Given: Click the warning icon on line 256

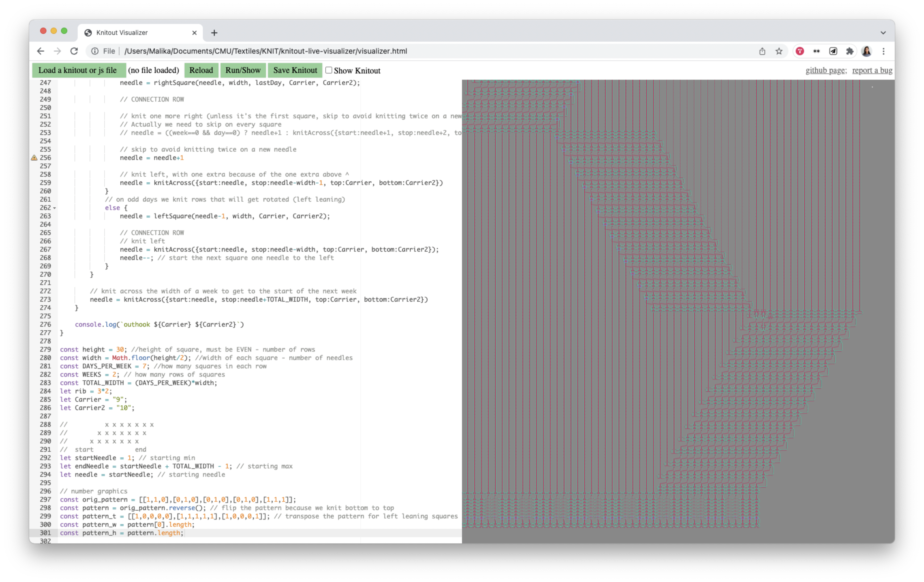Looking at the screenshot, I should 34,158.
